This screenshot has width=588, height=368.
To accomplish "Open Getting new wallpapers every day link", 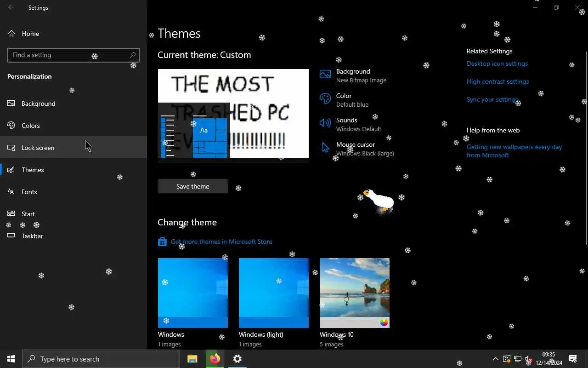I will (x=514, y=151).
